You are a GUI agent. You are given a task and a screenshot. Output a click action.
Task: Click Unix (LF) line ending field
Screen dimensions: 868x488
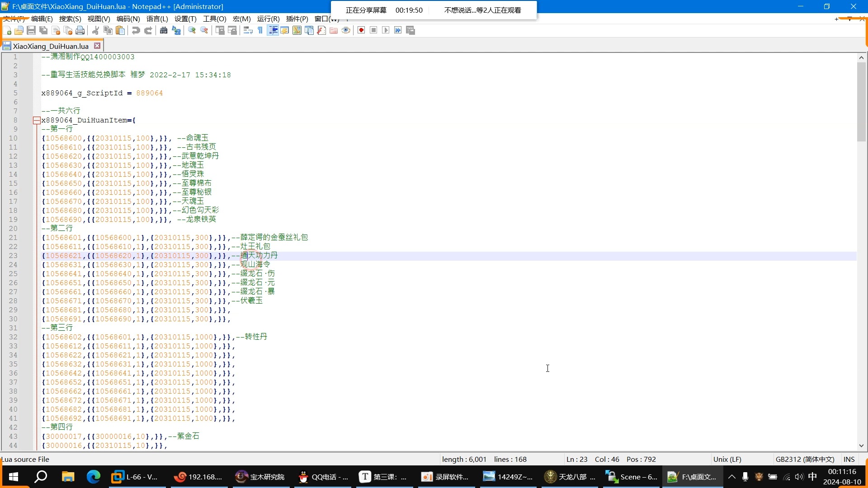pos(727,459)
